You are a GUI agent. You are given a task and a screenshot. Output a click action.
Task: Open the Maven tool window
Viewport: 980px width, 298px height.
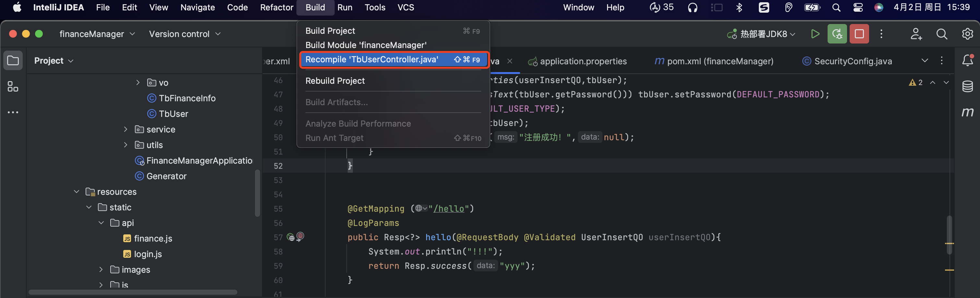coord(967,112)
